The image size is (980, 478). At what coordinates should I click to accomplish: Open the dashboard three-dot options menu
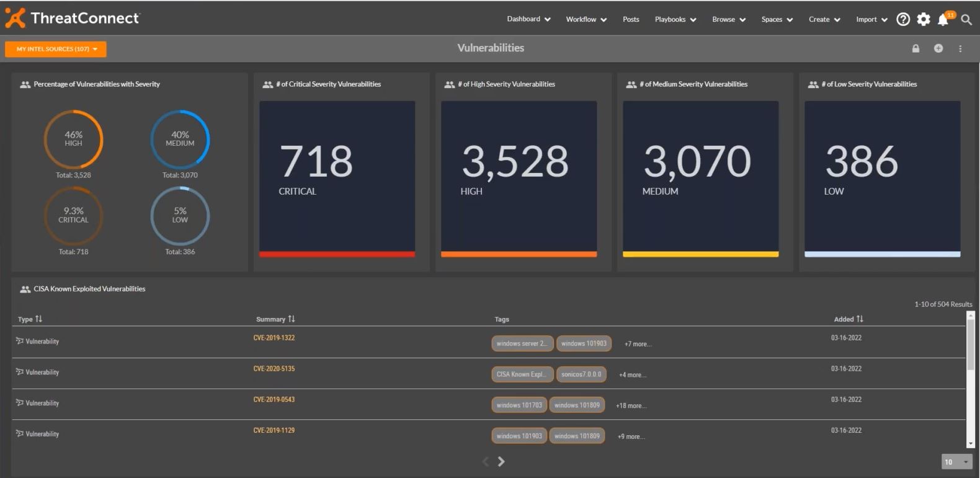960,48
